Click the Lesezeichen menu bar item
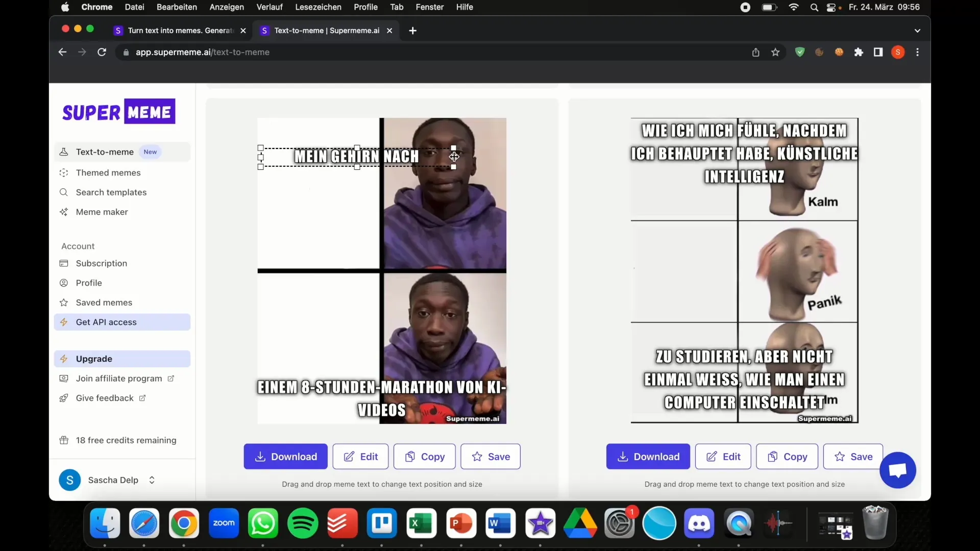 [x=316, y=8]
